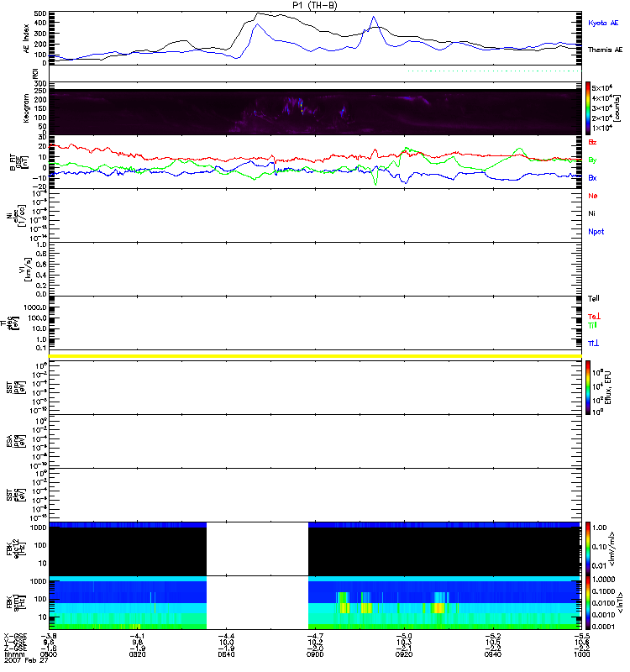Click the red Ne legend label

coord(593,196)
